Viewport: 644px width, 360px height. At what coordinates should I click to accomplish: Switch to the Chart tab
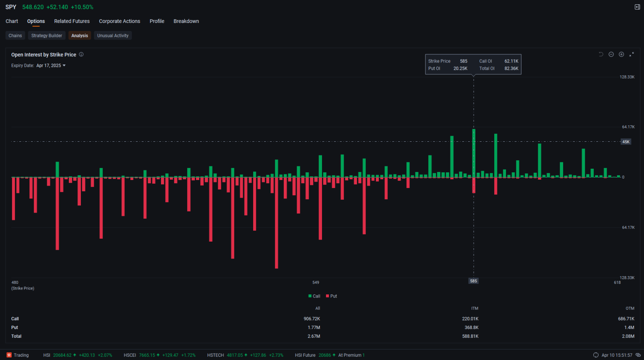(12, 21)
